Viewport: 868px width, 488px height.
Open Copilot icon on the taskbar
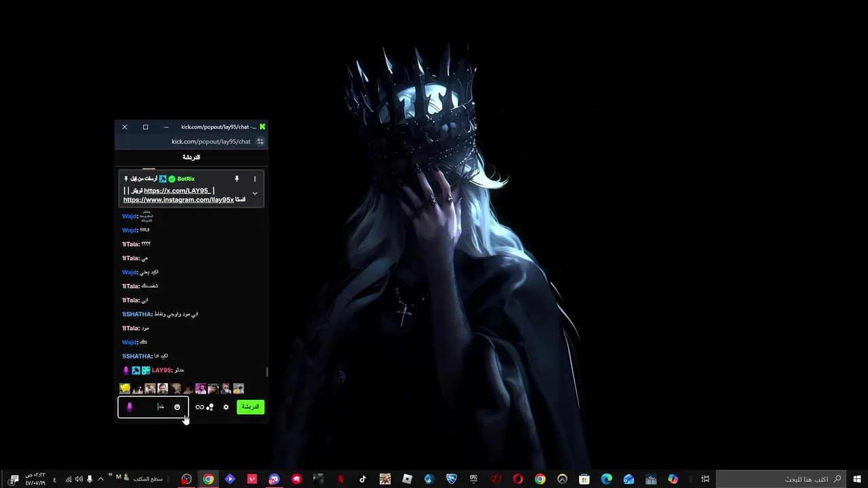(673, 479)
